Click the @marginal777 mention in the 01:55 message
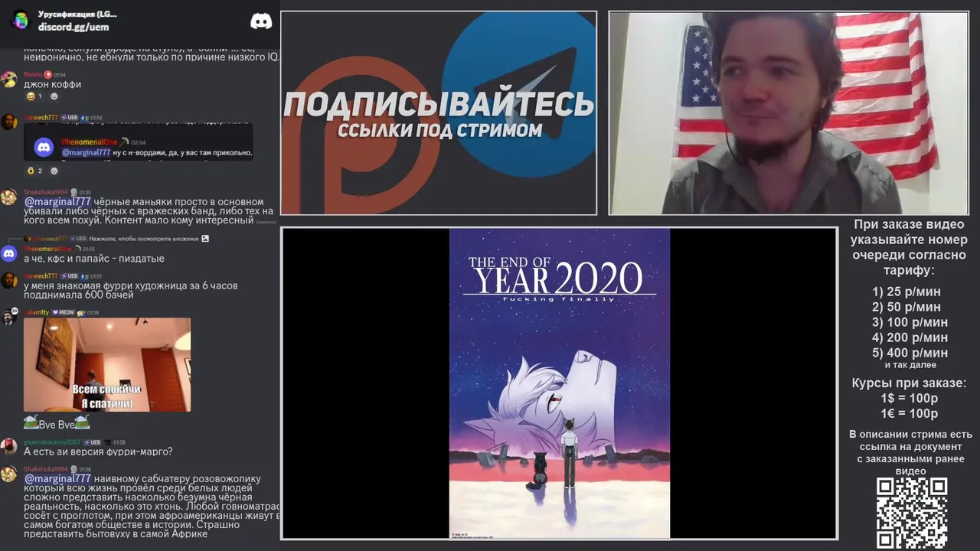980x551 pixels. (57, 201)
